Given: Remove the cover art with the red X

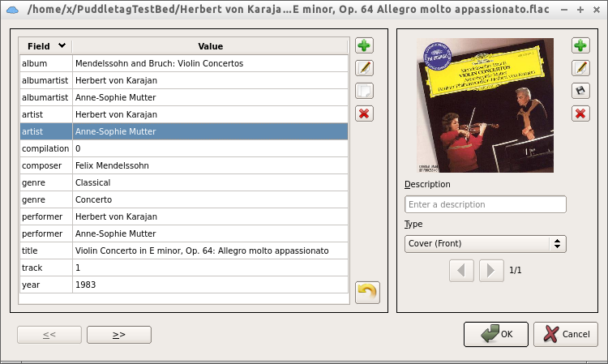Looking at the screenshot, I should coord(580,113).
